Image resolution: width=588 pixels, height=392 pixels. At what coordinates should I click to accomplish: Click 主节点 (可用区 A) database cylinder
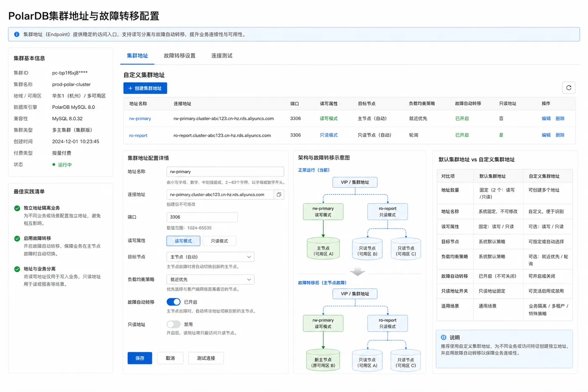(x=323, y=248)
